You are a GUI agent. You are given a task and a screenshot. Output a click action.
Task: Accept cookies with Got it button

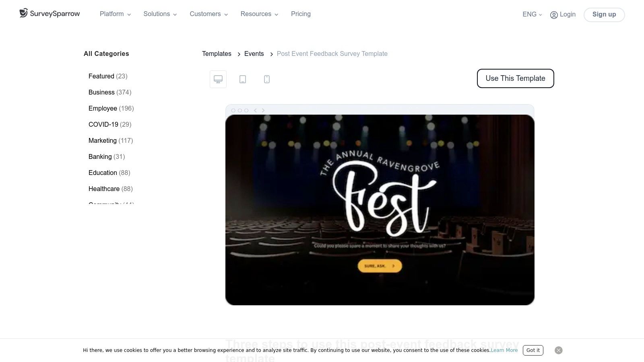click(x=533, y=350)
